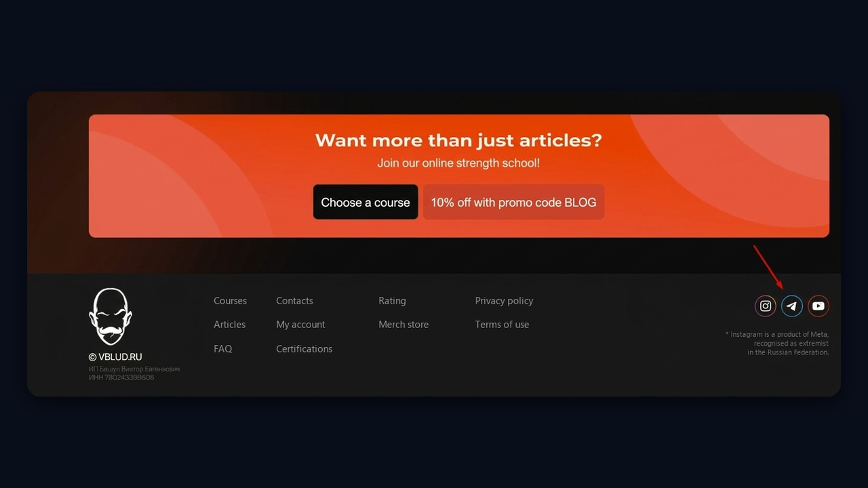
Task: Open the Terms of use link
Action: (x=502, y=325)
